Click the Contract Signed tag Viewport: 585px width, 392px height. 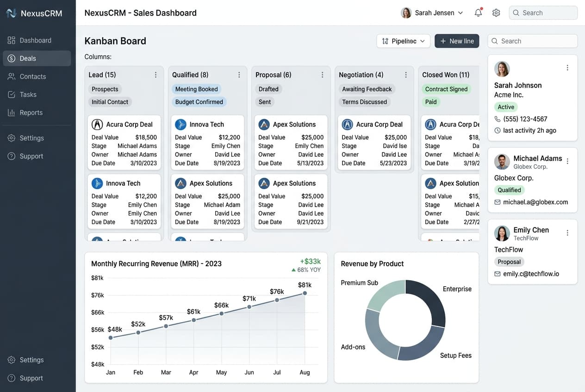[446, 89]
